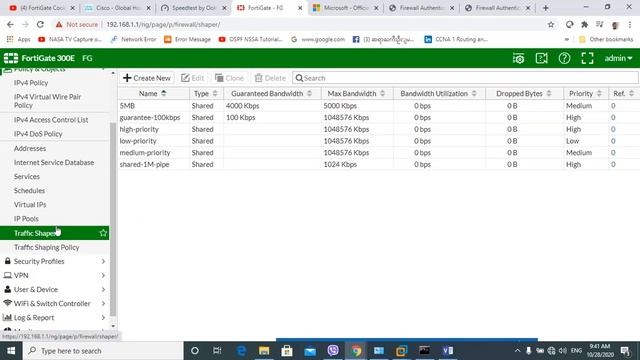
Task: Open IPv4 Virtual Wire Pair Policy
Action: (47, 101)
